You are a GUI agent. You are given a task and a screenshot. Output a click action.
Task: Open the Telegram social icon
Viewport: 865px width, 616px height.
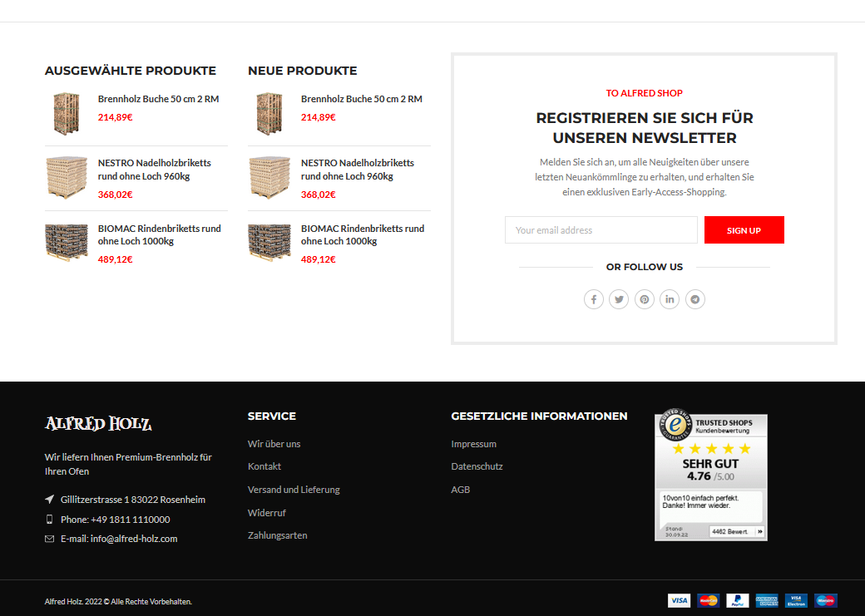tap(695, 299)
